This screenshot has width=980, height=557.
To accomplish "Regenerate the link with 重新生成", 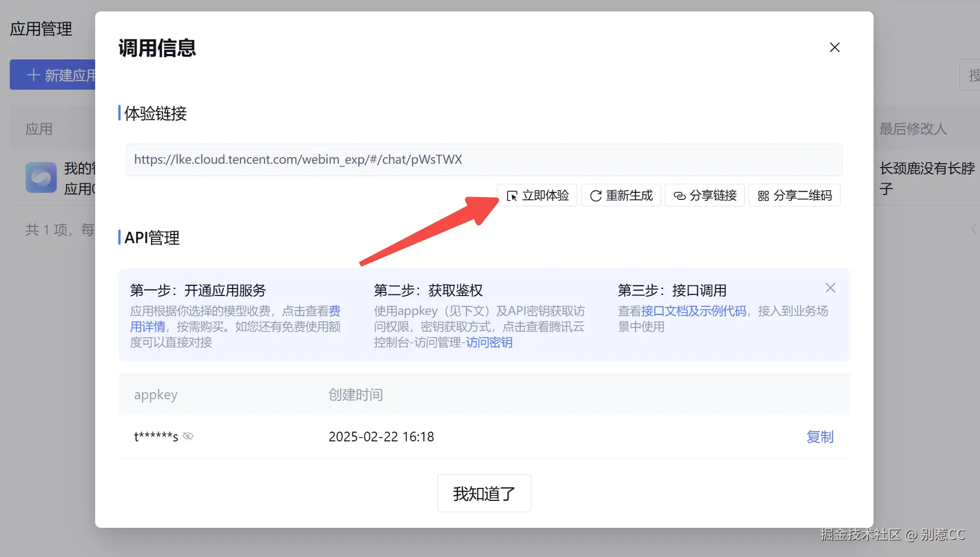I will 621,196.
